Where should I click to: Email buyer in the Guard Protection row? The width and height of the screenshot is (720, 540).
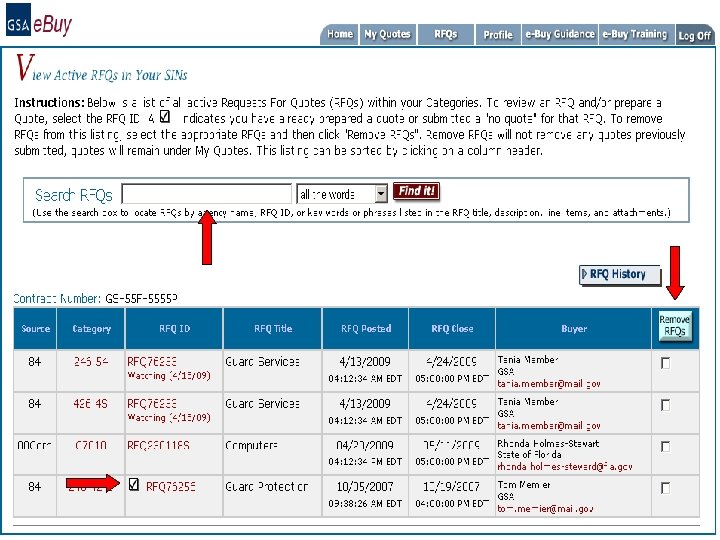coord(546,509)
